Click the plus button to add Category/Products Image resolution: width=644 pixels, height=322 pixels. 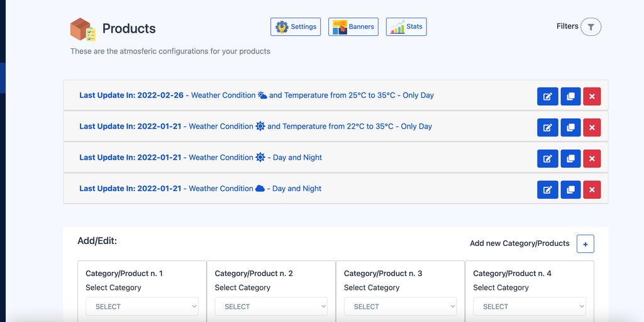pyautogui.click(x=585, y=244)
